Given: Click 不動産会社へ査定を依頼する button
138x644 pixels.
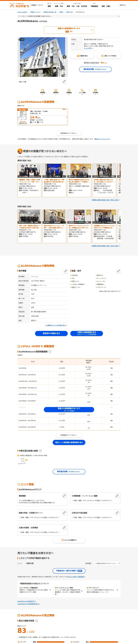Looking at the screenshot, I should click(x=69, y=571).
